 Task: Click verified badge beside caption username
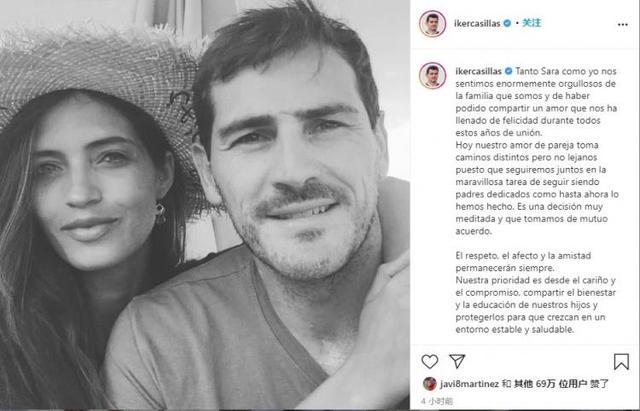(508, 71)
